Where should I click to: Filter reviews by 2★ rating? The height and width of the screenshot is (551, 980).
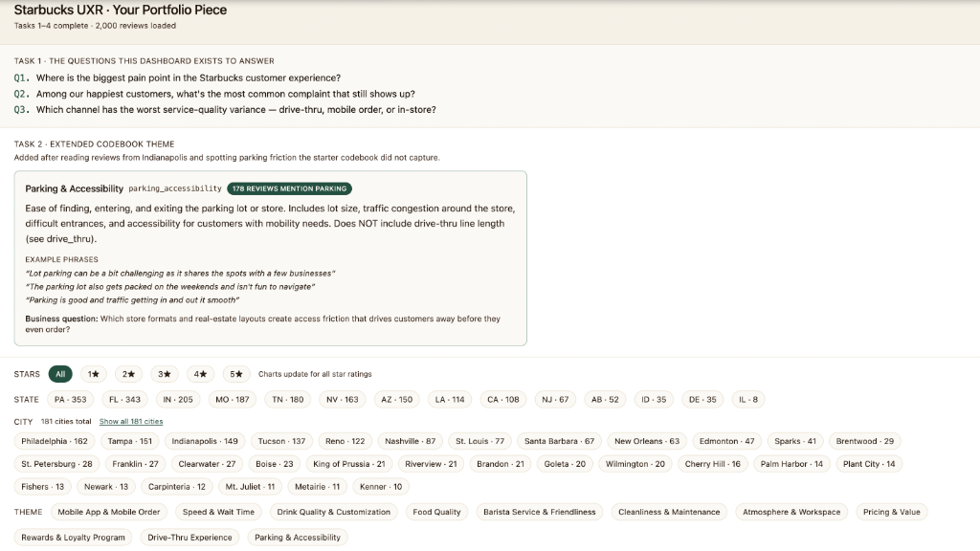[129, 374]
